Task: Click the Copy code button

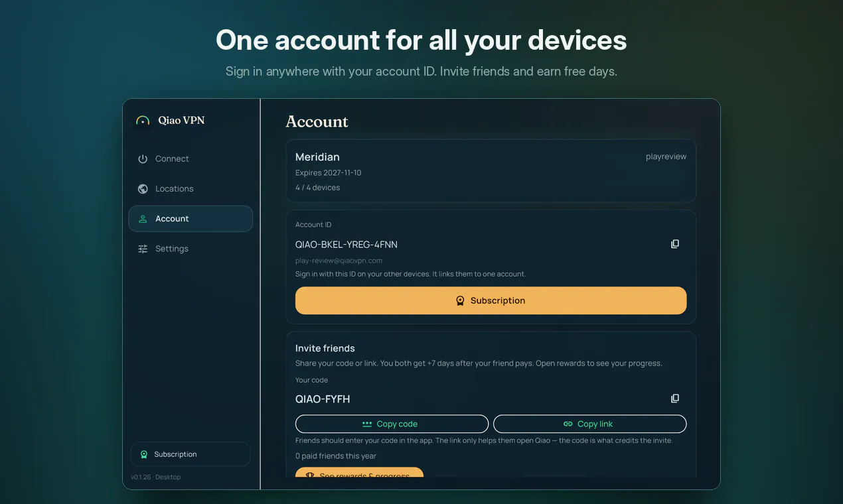Action: [x=392, y=424]
